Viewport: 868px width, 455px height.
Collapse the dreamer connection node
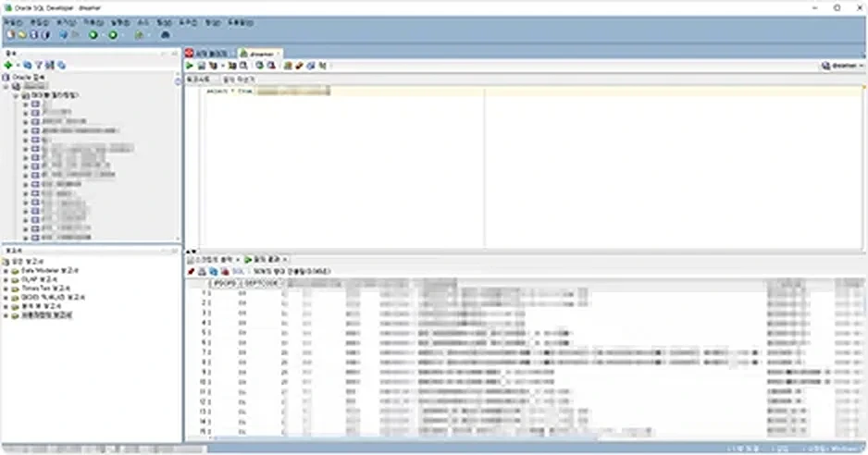[6, 87]
